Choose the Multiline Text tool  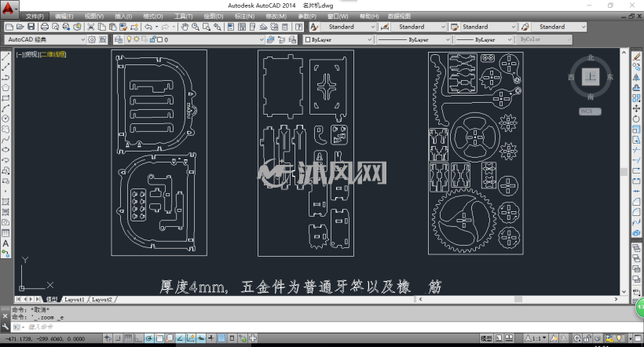pos(5,243)
